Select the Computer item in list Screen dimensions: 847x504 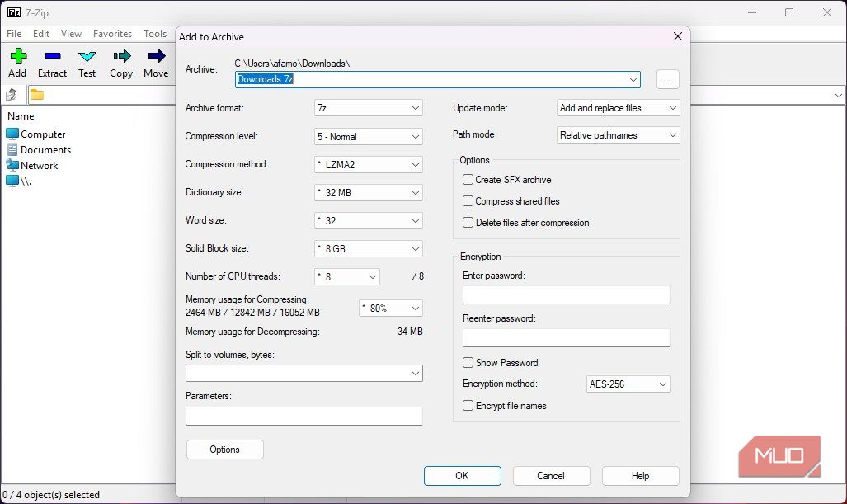click(x=35, y=134)
